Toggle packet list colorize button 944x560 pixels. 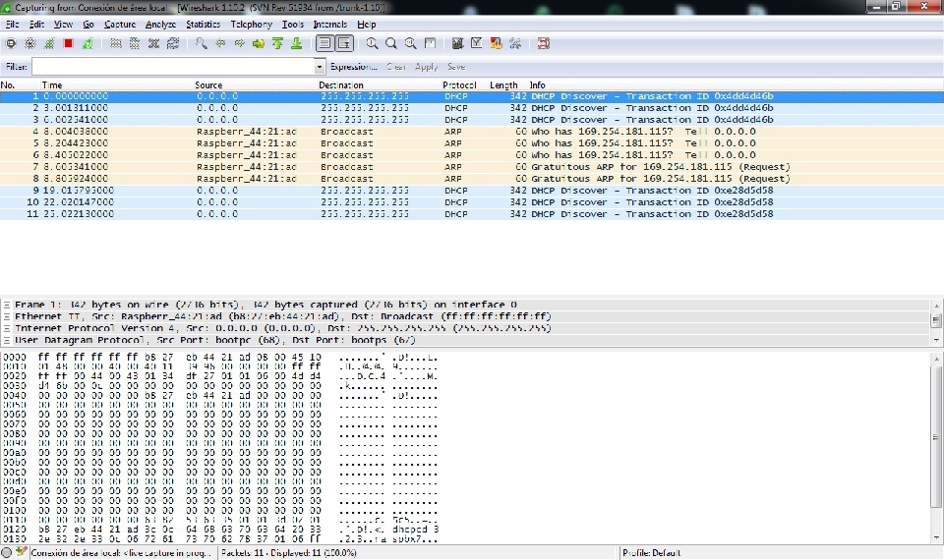tap(324, 43)
